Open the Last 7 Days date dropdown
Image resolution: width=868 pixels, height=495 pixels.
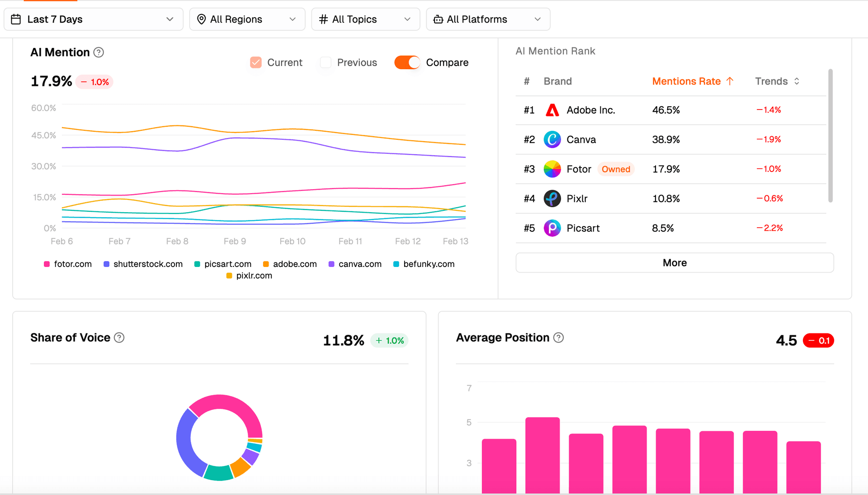coord(94,19)
